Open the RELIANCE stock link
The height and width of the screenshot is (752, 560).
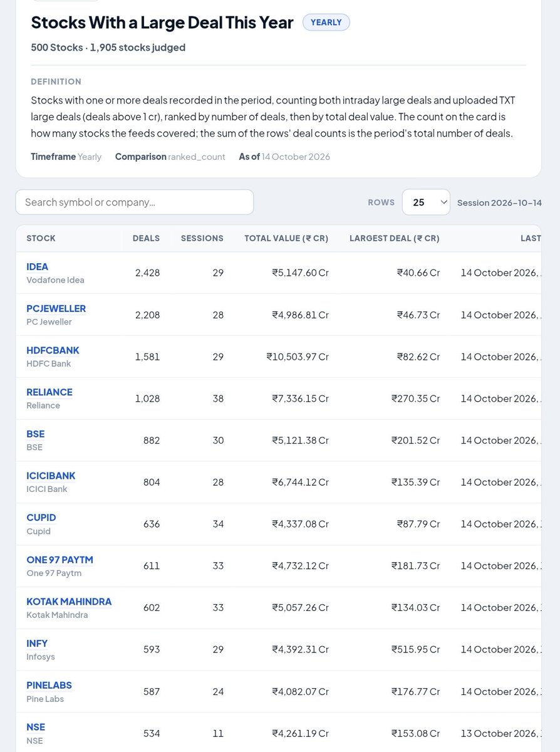point(49,392)
